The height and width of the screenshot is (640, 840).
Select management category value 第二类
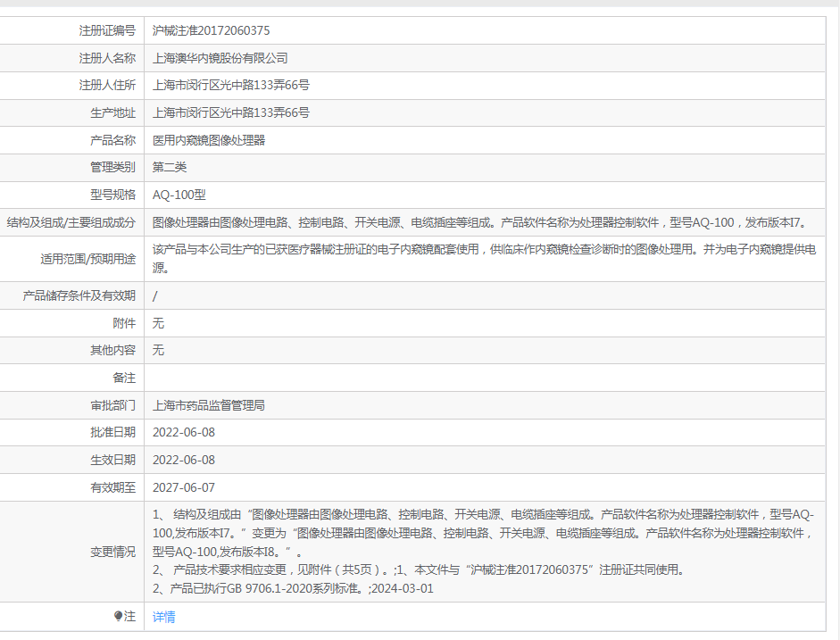170,167
